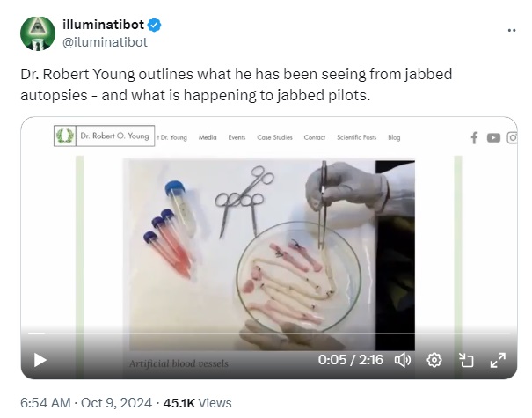Mute the video volume

tap(403, 360)
